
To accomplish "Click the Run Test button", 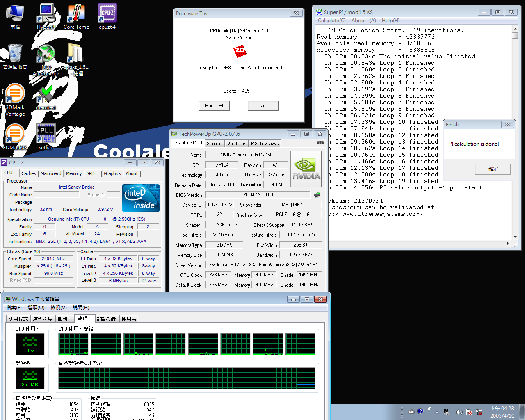I will pos(214,106).
